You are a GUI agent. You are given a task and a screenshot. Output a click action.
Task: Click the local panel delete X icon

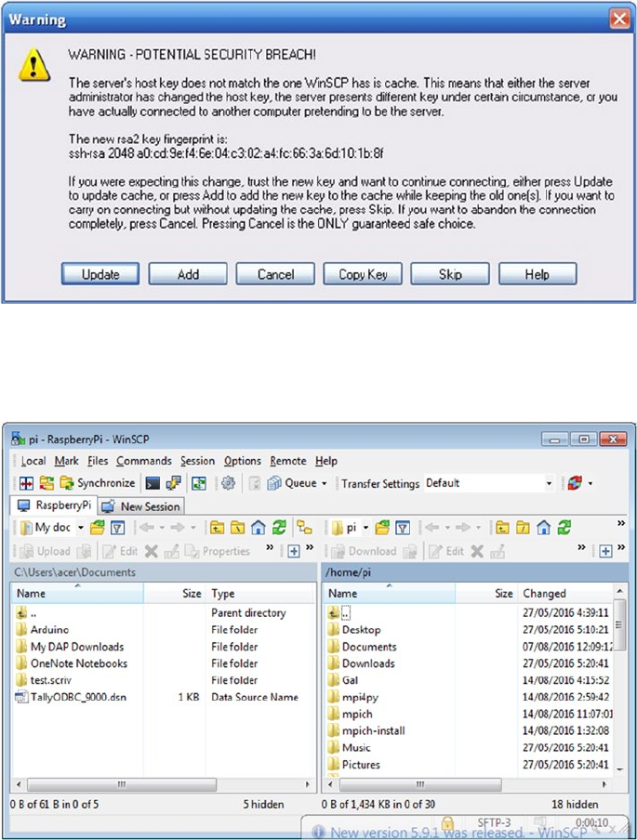(152, 551)
